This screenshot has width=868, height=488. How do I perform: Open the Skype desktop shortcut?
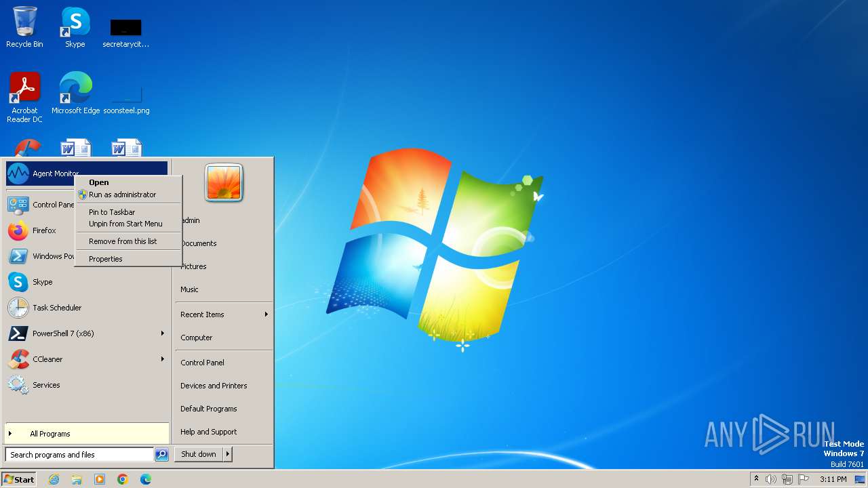[x=75, y=27]
